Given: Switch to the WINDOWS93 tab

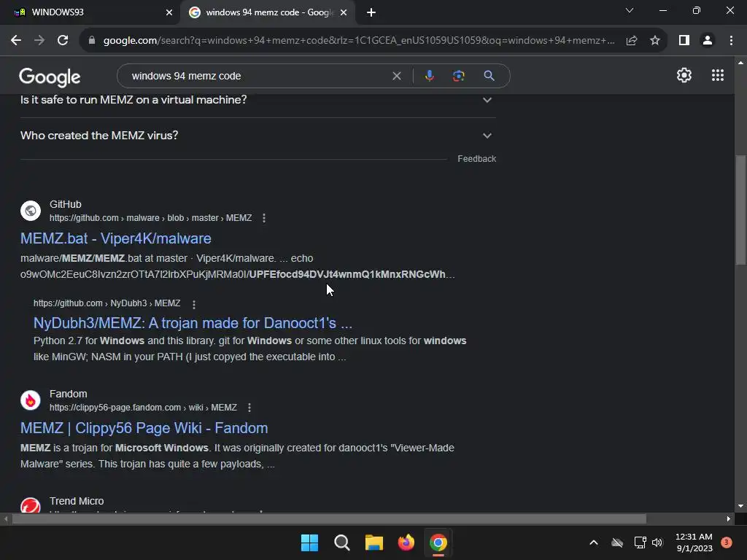Looking at the screenshot, I should (x=90, y=12).
